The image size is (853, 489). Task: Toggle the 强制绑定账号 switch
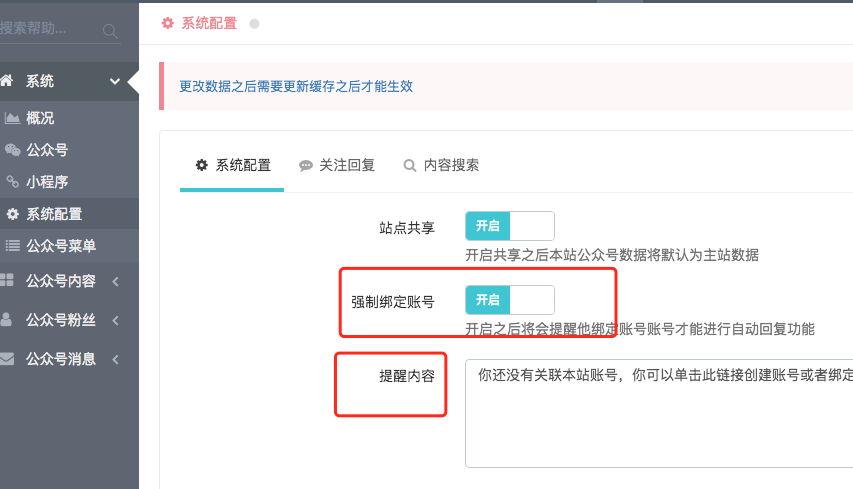510,300
